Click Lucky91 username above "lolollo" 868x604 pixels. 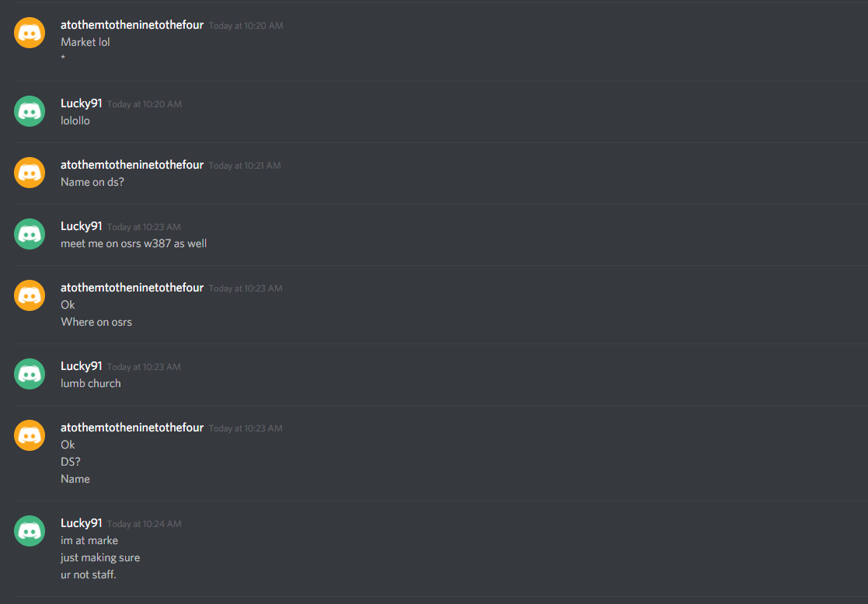pyautogui.click(x=82, y=103)
